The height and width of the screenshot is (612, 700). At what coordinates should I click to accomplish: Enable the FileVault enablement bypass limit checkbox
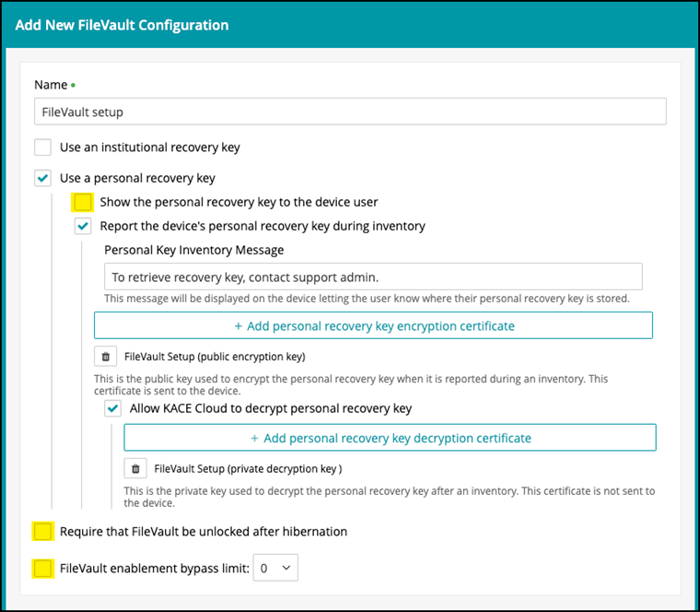pos(42,569)
